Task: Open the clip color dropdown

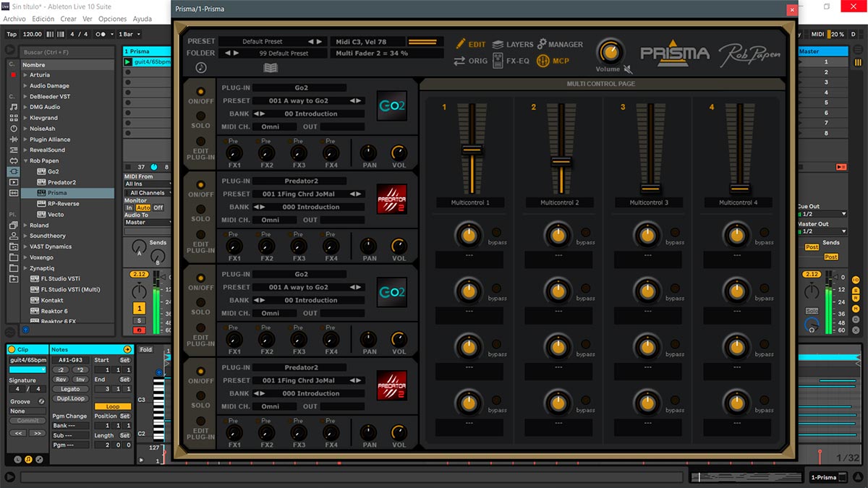Action: click(x=27, y=369)
